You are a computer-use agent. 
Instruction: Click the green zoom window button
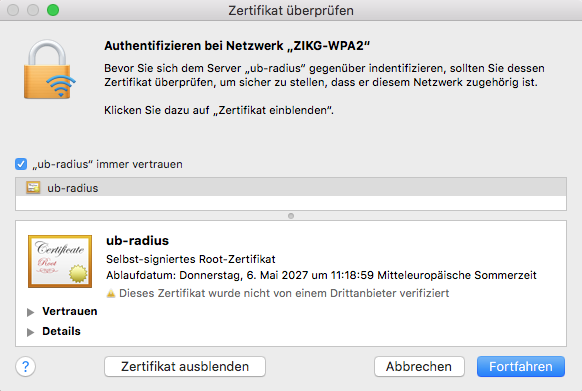coord(53,10)
